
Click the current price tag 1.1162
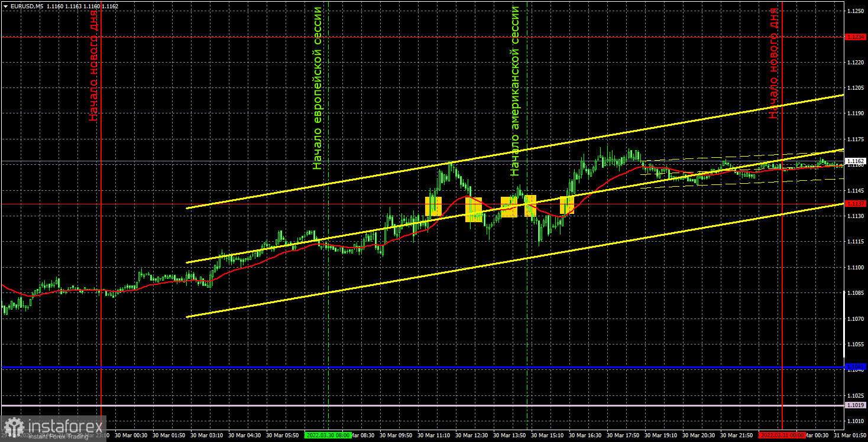(856, 161)
